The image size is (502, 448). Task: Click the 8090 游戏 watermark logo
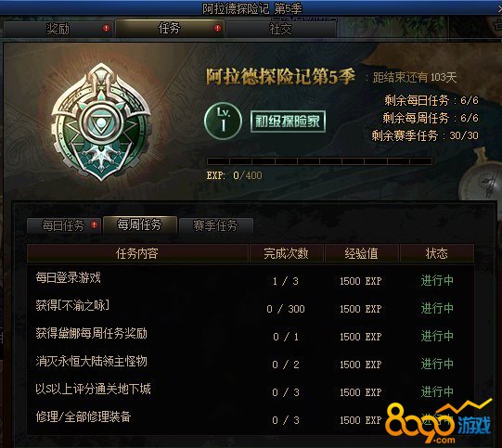coord(439,422)
